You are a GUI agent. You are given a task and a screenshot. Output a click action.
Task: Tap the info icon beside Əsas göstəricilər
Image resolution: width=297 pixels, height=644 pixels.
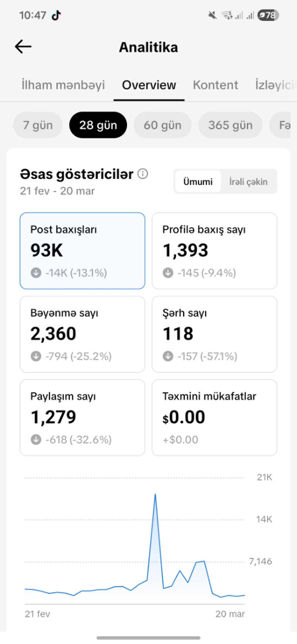[x=142, y=174]
